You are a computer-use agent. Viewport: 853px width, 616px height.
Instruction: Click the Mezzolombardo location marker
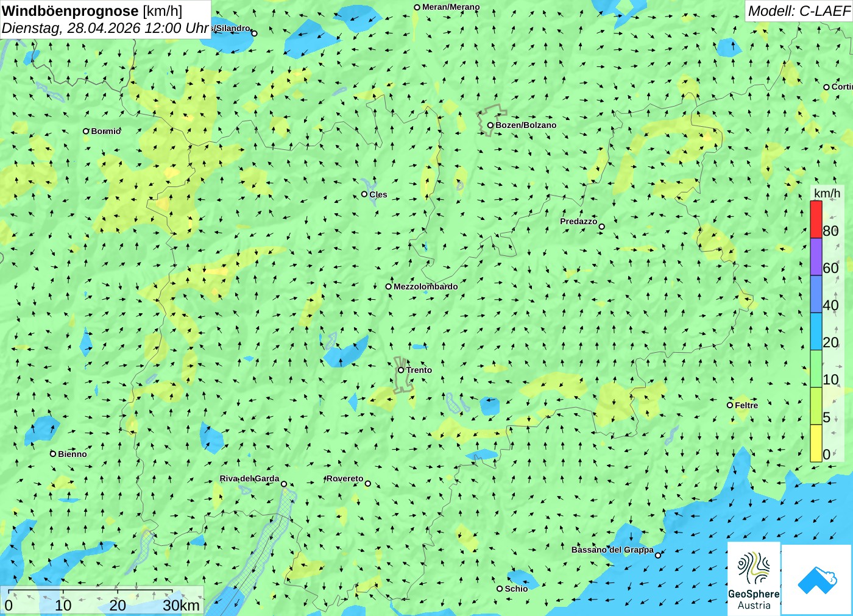388,286
